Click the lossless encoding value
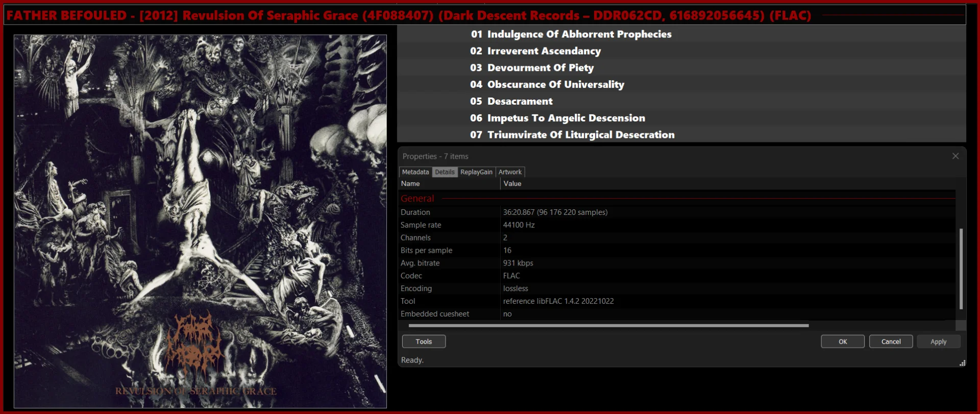 [x=516, y=288]
